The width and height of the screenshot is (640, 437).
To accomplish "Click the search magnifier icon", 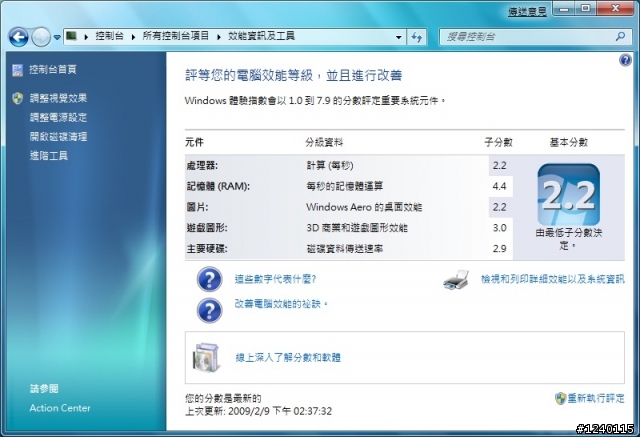I will pyautogui.click(x=620, y=37).
